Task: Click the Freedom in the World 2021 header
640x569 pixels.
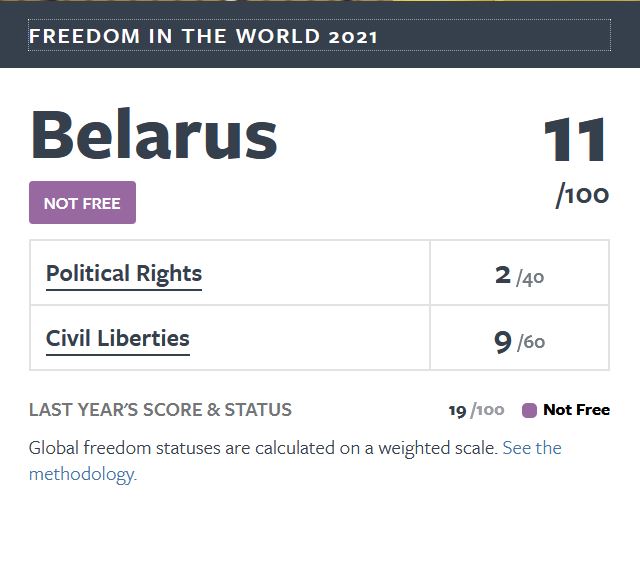Action: (204, 37)
